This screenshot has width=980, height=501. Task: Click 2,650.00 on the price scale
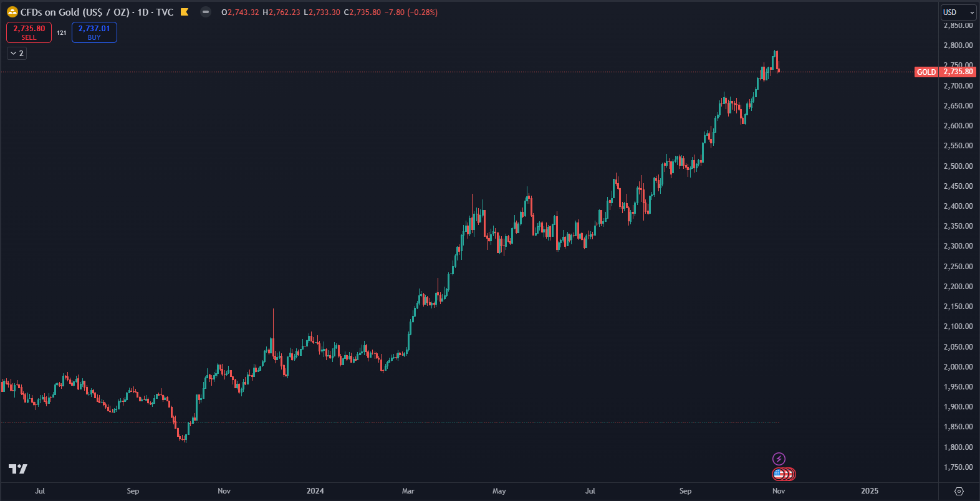[958, 106]
